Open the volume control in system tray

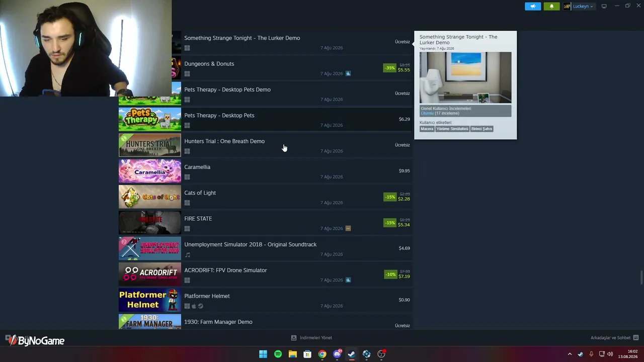tap(610, 354)
